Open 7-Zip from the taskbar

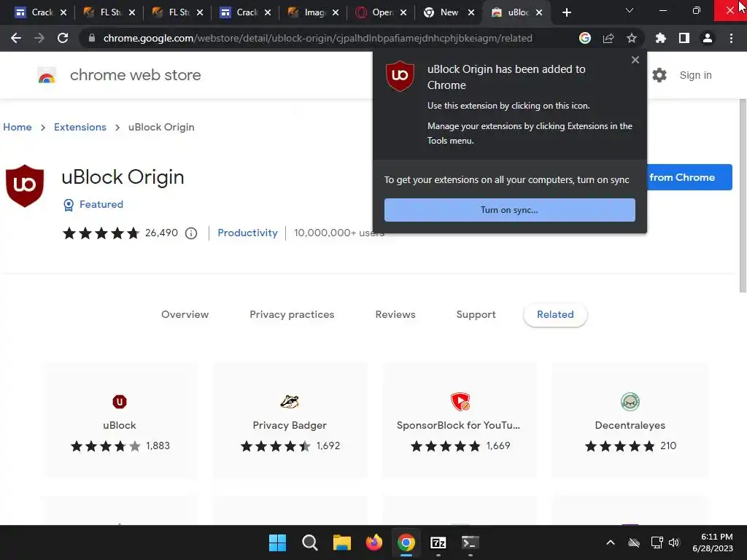click(x=438, y=542)
